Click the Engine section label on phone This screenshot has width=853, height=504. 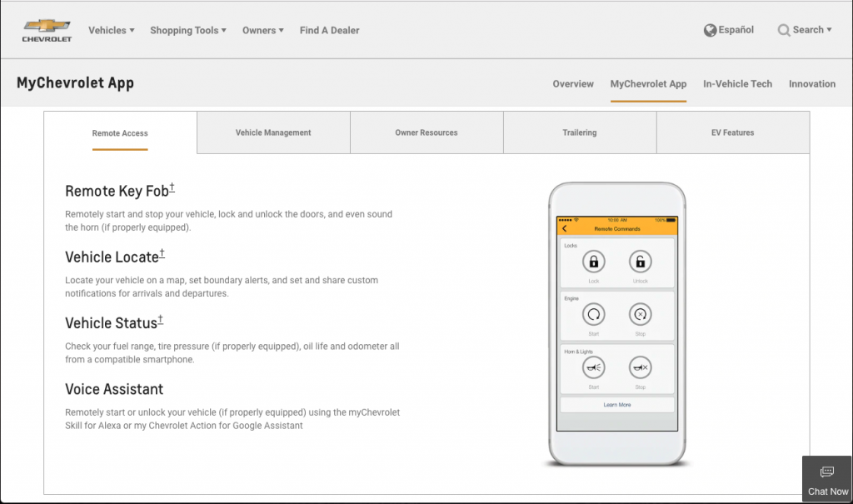click(x=571, y=298)
